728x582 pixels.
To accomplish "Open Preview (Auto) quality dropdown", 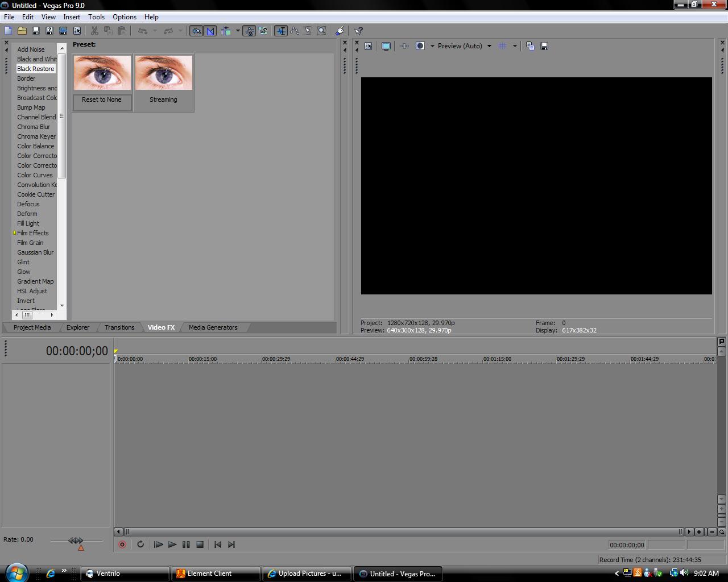I will pos(464,46).
